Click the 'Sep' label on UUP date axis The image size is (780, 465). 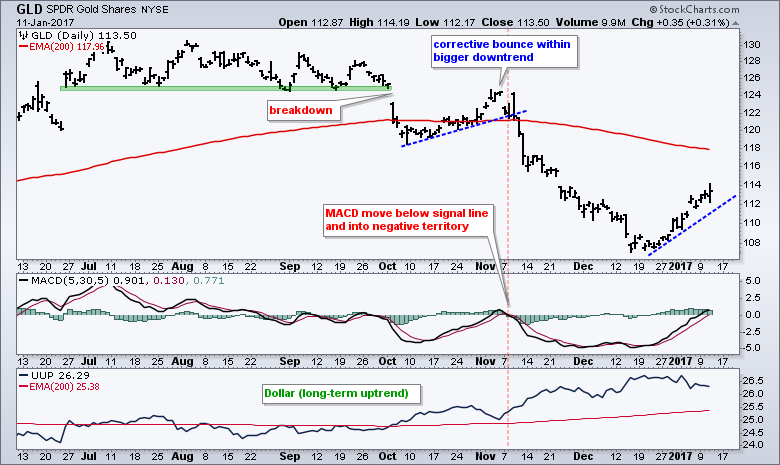290,456
